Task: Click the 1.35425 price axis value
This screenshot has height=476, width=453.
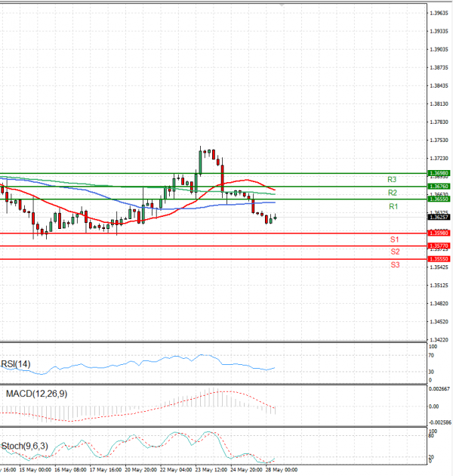Action: [439, 267]
